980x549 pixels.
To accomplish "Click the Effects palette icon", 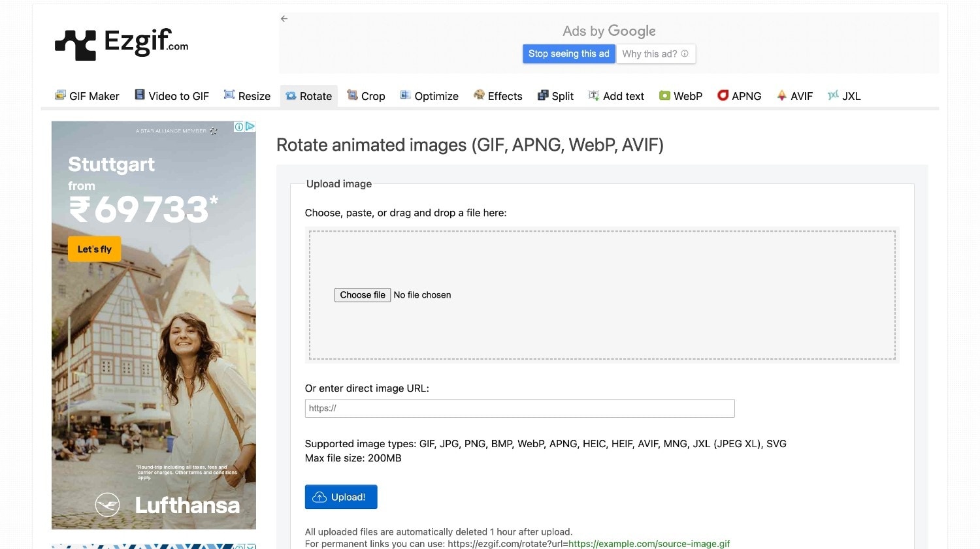I will (479, 95).
